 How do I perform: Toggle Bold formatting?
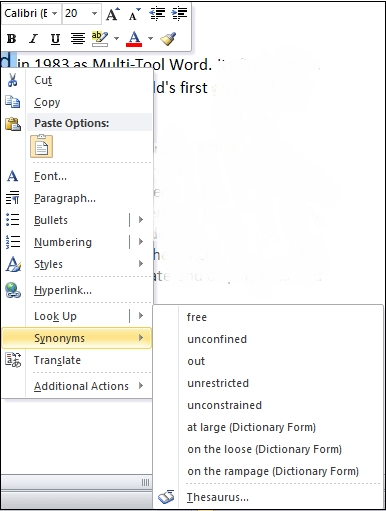(x=12, y=39)
